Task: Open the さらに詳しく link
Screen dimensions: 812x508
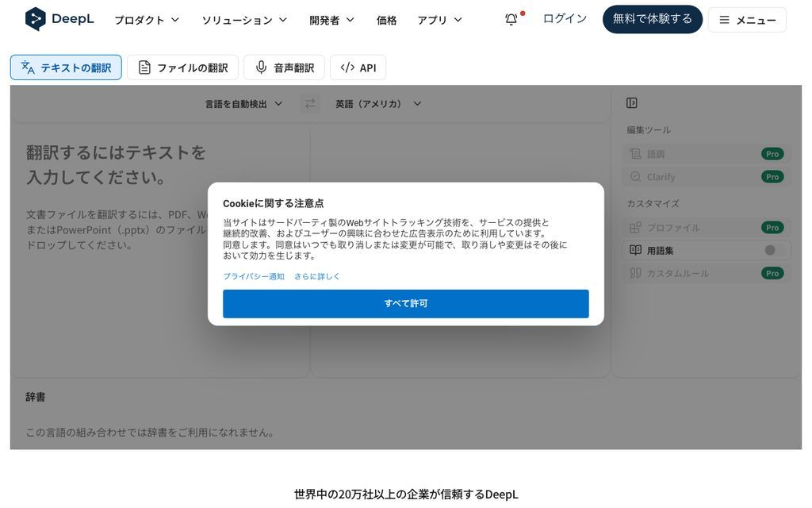Action: pos(317,276)
